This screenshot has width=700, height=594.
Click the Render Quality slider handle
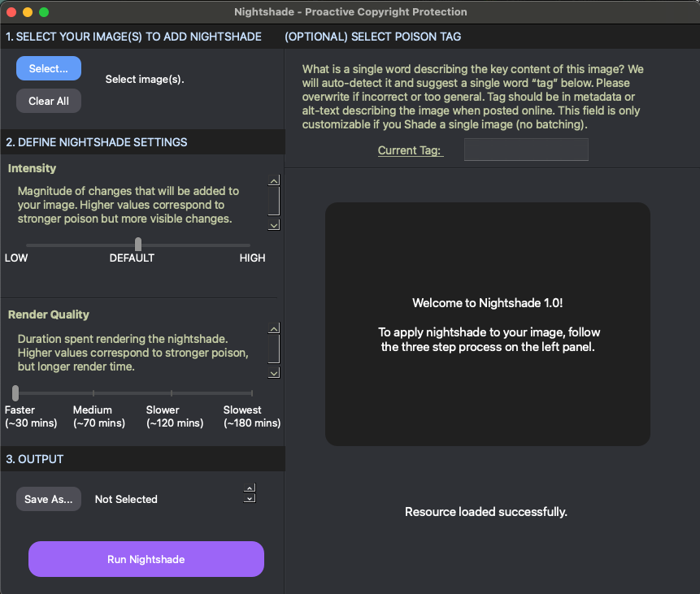(x=15, y=393)
